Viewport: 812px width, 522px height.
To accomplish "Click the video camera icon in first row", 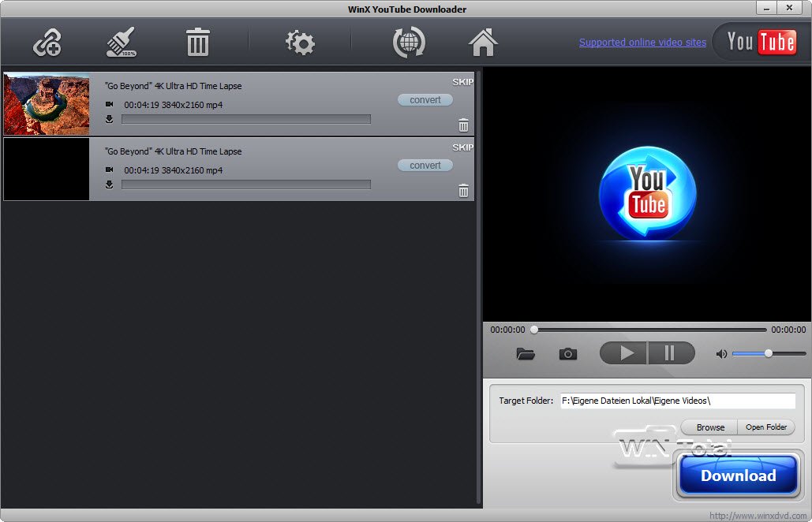I will click(109, 104).
